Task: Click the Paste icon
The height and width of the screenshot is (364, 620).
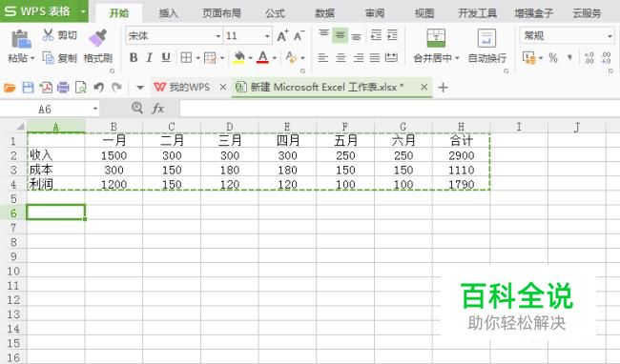Action: tap(21, 39)
